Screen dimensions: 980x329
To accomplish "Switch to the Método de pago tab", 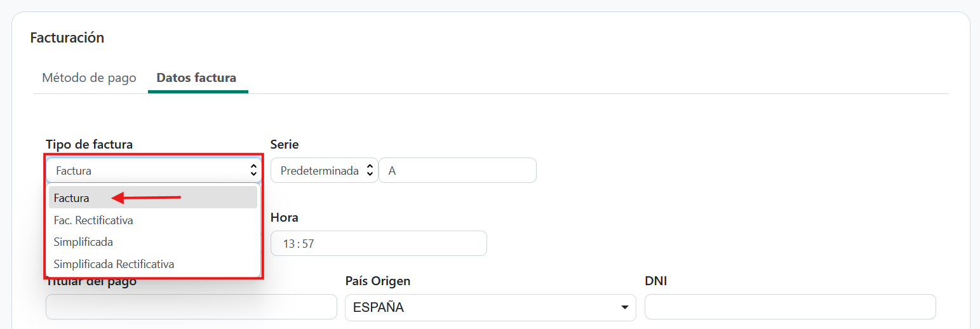I will (89, 78).
